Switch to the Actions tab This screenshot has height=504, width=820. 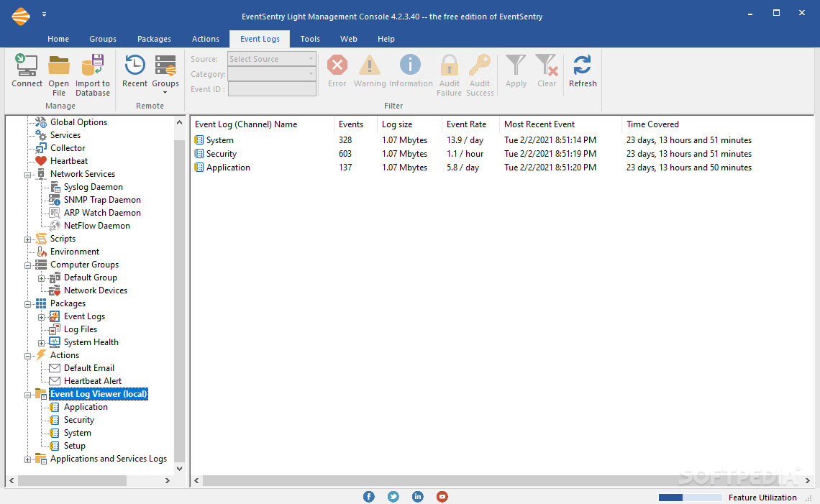click(x=206, y=39)
